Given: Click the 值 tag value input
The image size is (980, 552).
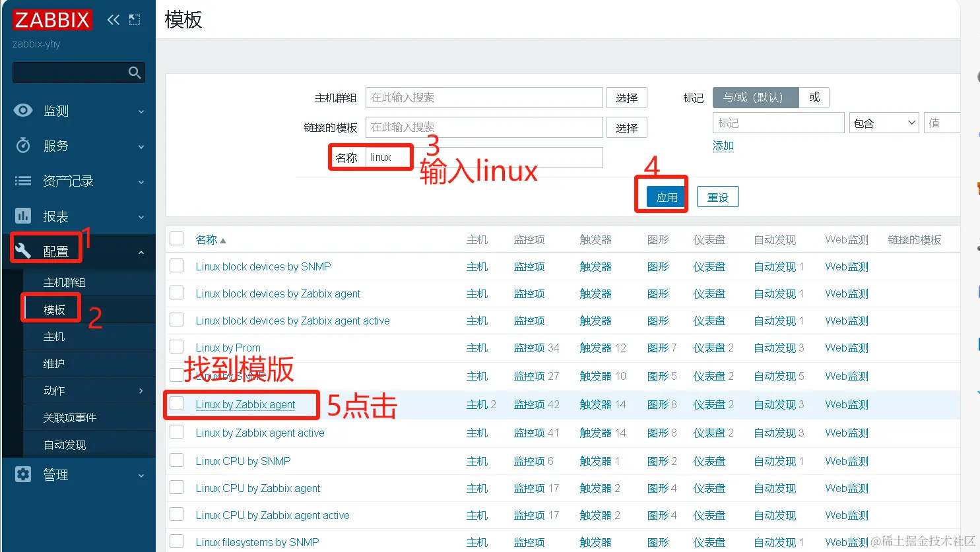Looking at the screenshot, I should click(x=942, y=123).
